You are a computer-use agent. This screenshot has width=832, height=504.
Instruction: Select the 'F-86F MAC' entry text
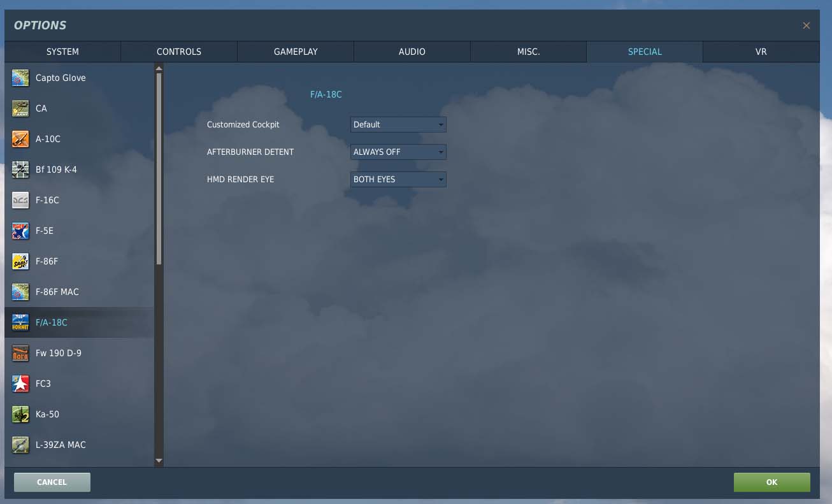[x=57, y=292]
